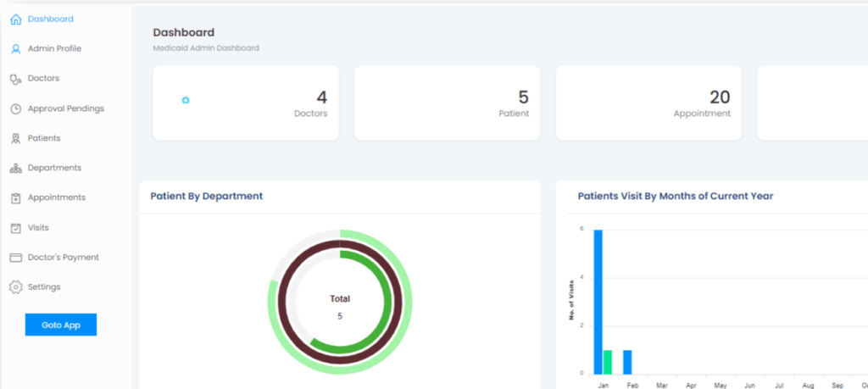Image resolution: width=868 pixels, height=389 pixels.
Task: Click the tall blue January bar
Action: pyautogui.click(x=598, y=302)
